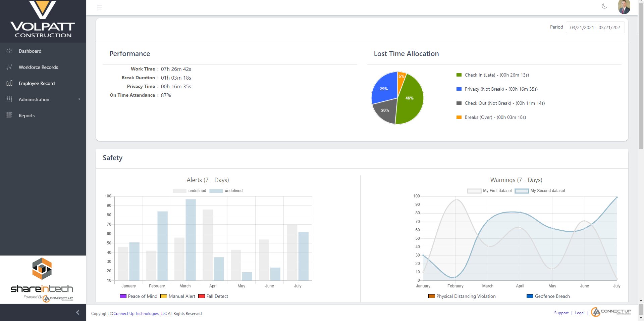
Task: Toggle dark mode moon icon
Action: click(x=604, y=6)
